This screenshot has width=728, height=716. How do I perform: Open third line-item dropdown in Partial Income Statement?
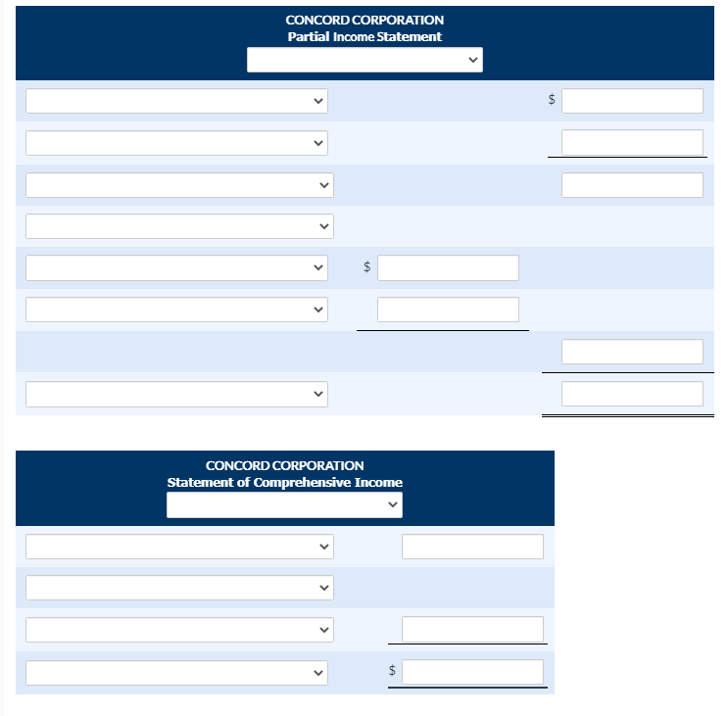(179, 185)
